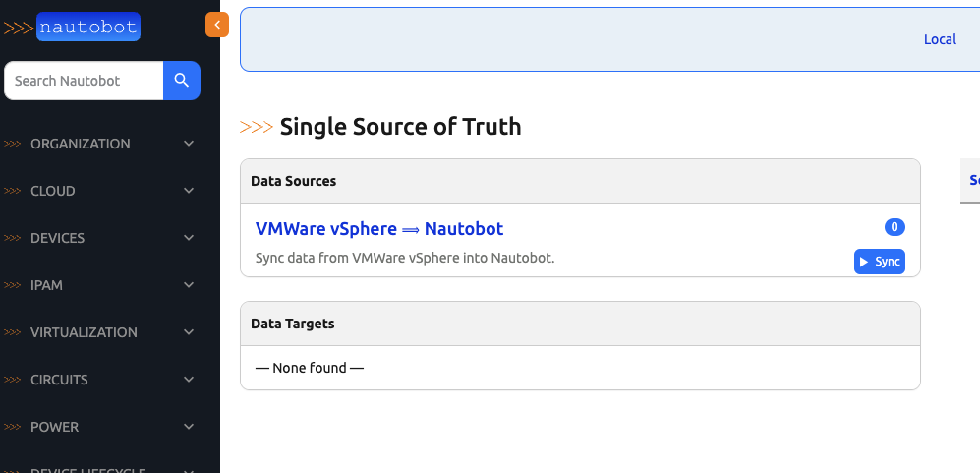Expand the Virtualization chevron
980x473 pixels.
click(x=189, y=332)
